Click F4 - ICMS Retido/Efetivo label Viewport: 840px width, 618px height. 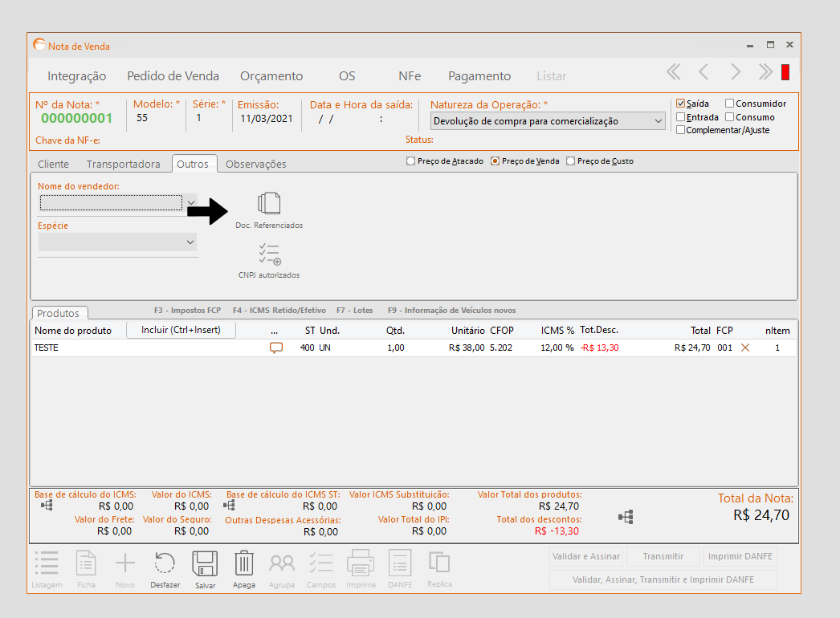279,310
